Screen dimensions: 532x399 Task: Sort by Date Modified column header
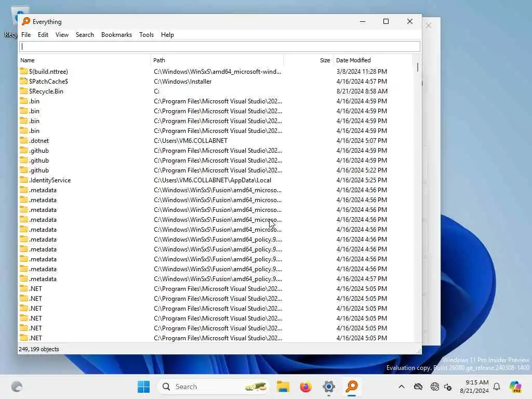pyautogui.click(x=373, y=60)
